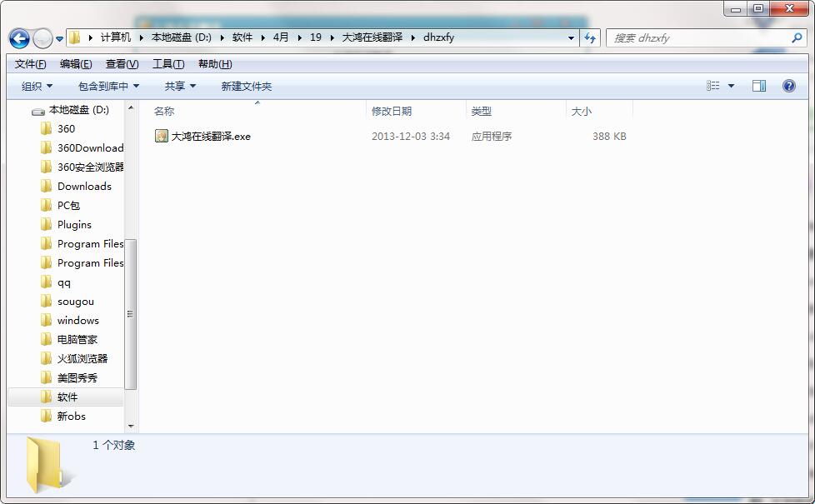The width and height of the screenshot is (815, 504).
Task: Open the 文件(F) menu
Action: pos(30,64)
